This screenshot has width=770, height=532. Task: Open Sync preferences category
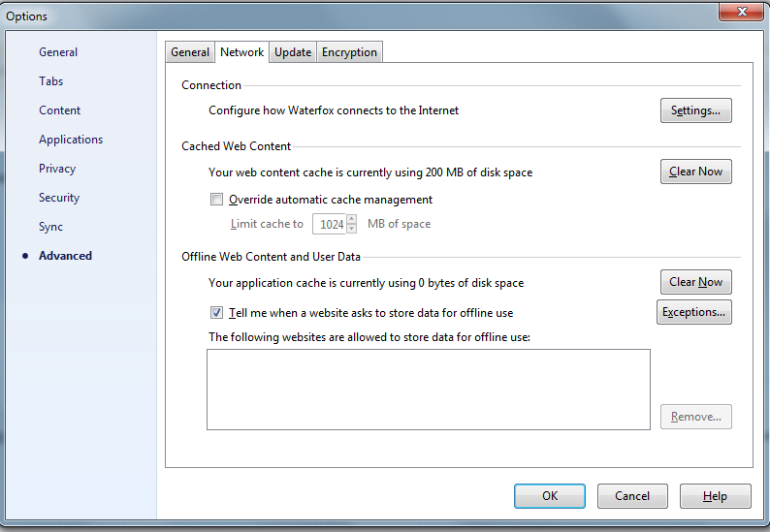pyautogui.click(x=51, y=227)
